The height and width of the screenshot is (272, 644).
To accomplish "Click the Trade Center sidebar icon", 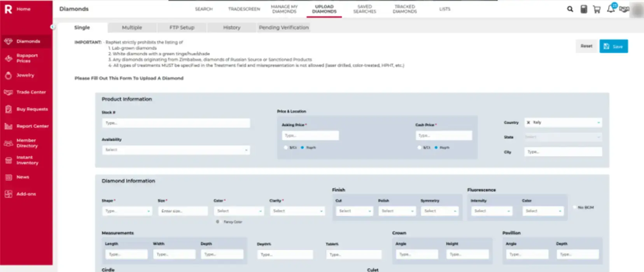I will point(8,92).
